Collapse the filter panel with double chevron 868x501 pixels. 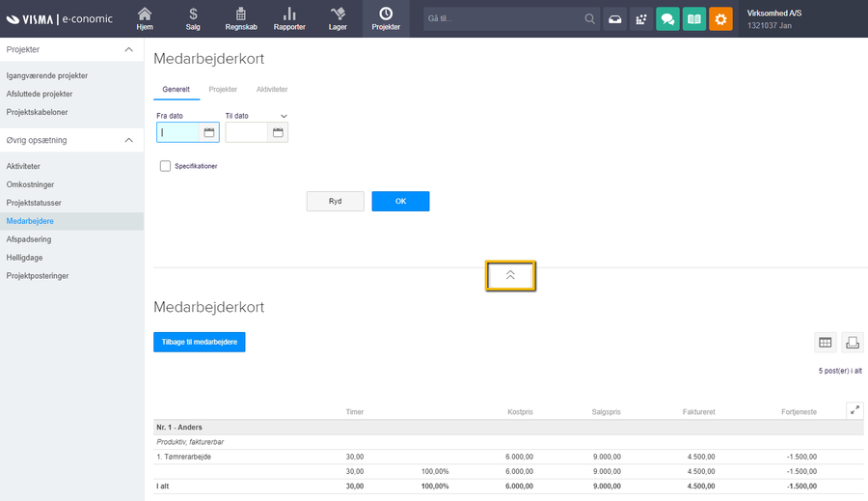tap(510, 275)
